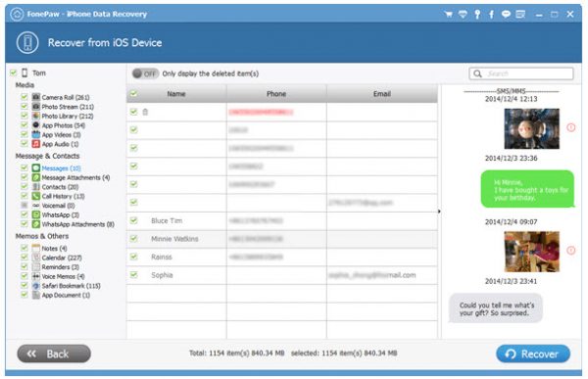Uncheck the Rainss row checkbox

[134, 257]
